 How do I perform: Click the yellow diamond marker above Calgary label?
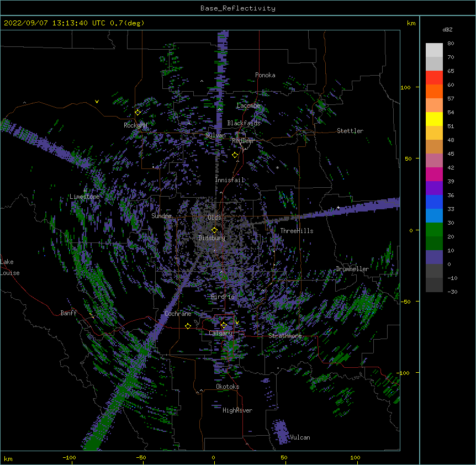224,325
